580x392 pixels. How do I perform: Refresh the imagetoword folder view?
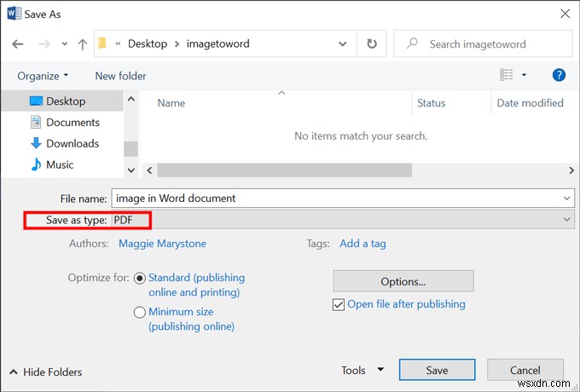(x=371, y=44)
